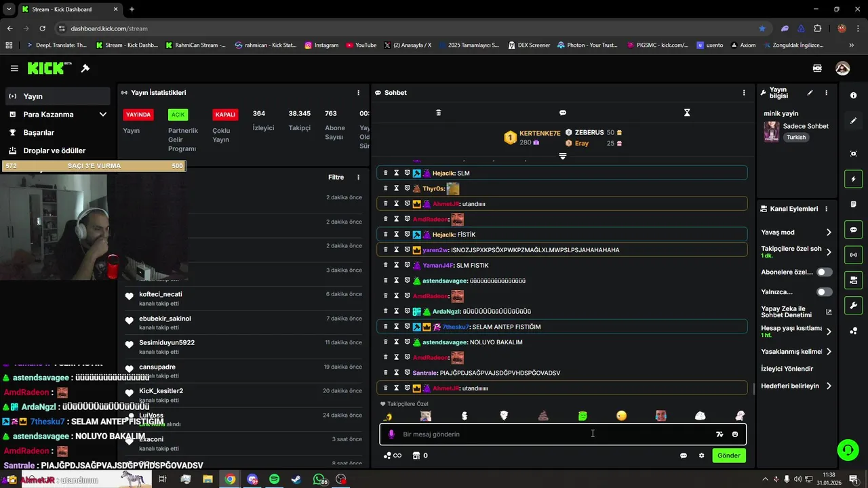Edit stream info with the pencil in Yayın bilgisi

(x=810, y=93)
